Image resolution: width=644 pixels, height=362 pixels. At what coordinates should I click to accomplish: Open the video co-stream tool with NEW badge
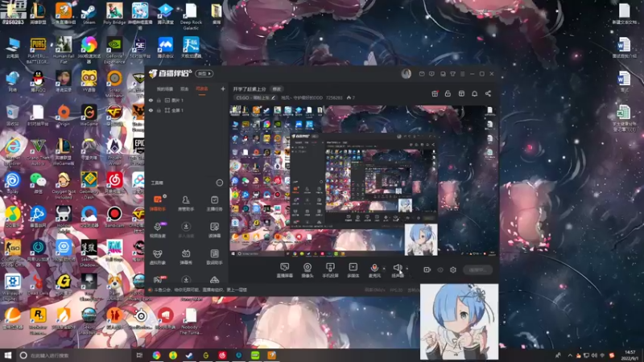click(158, 230)
